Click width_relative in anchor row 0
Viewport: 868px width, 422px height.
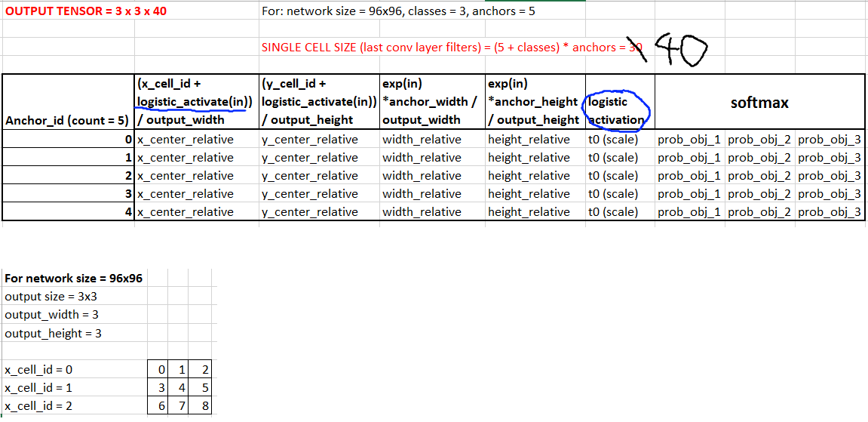point(432,140)
